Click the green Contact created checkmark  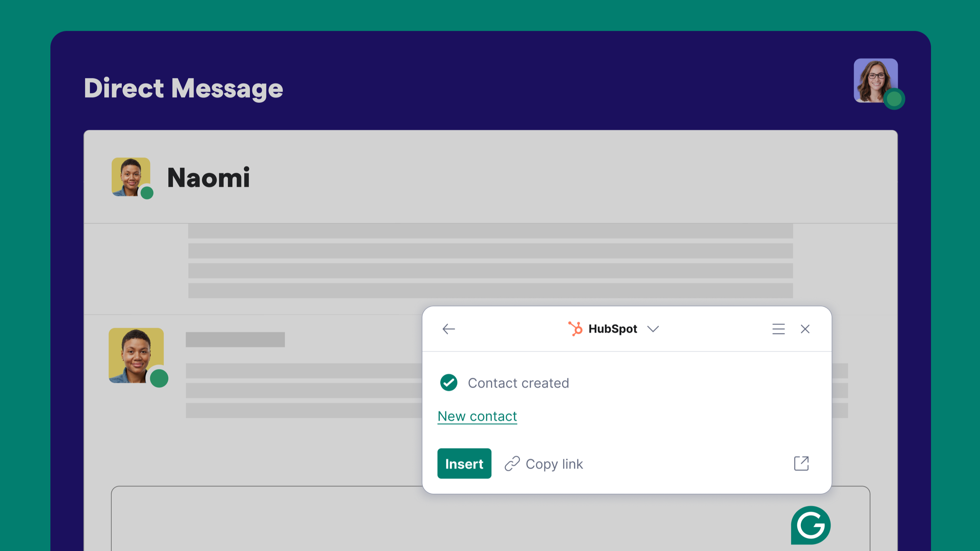tap(449, 382)
